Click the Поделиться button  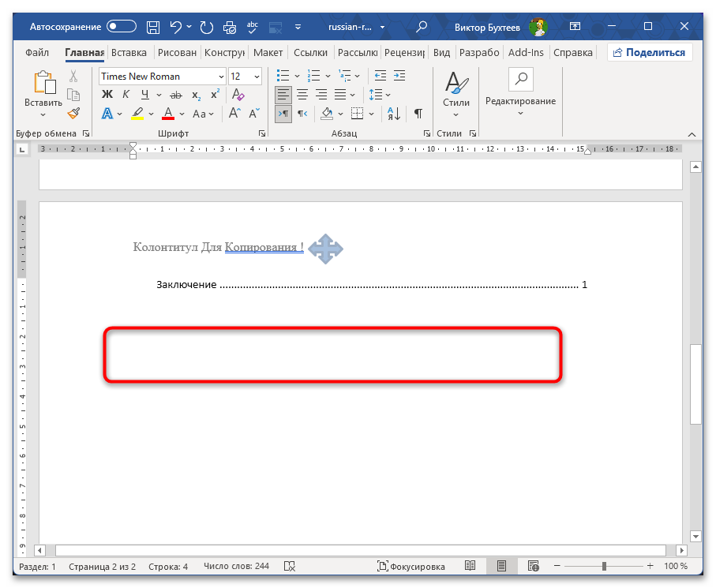tap(650, 53)
